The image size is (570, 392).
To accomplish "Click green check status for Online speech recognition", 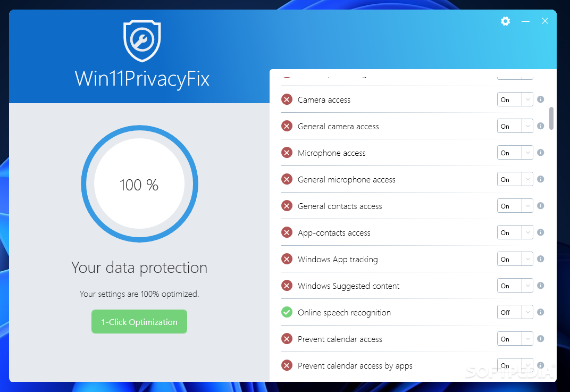I will (287, 312).
